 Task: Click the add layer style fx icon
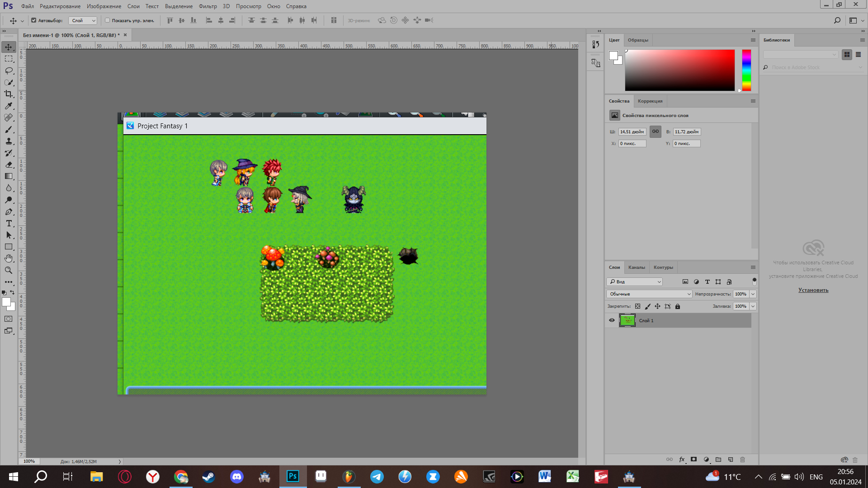pos(682,460)
